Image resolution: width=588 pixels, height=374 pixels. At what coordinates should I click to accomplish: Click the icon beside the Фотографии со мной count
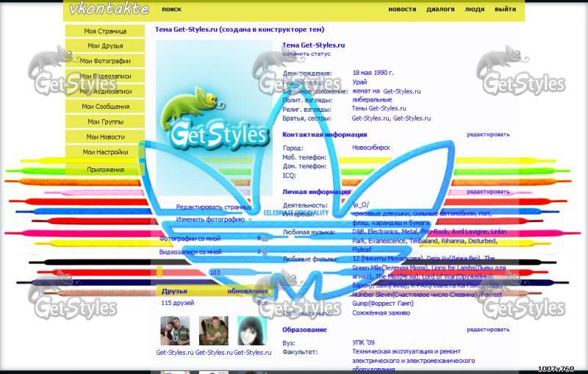pos(264,239)
